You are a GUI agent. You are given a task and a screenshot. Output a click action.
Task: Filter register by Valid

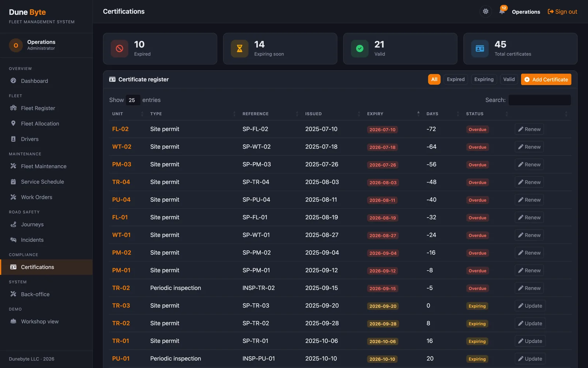(509, 79)
